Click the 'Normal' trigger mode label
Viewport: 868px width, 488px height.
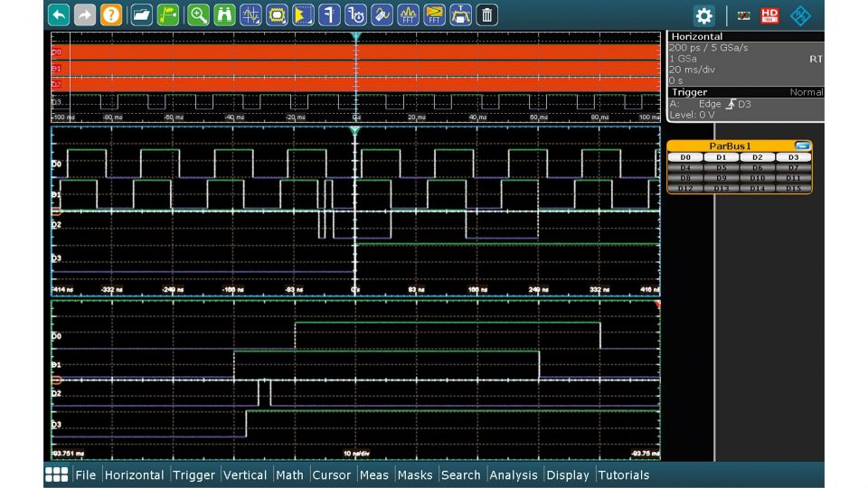(x=806, y=92)
